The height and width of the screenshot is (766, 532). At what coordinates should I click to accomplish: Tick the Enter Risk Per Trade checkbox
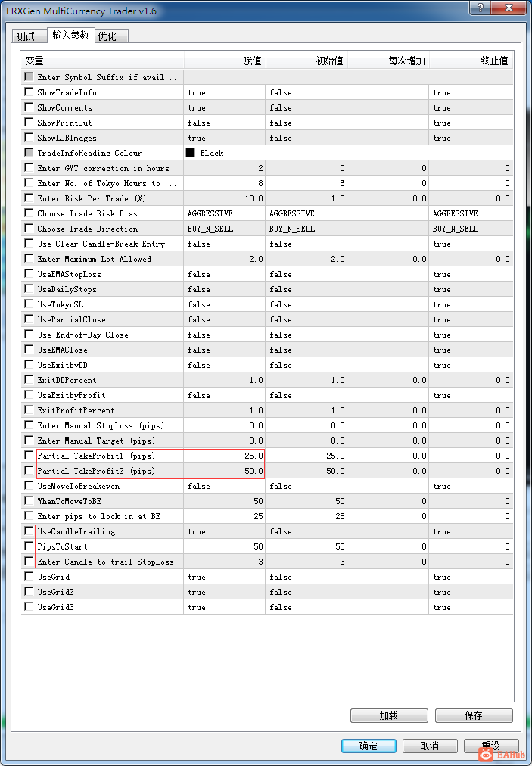pyautogui.click(x=30, y=198)
